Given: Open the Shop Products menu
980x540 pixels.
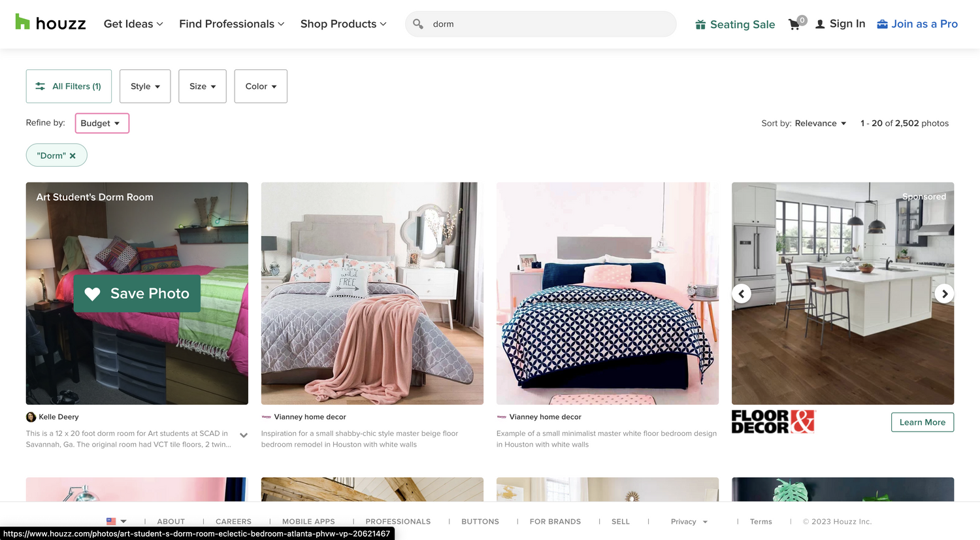Looking at the screenshot, I should 343,24.
